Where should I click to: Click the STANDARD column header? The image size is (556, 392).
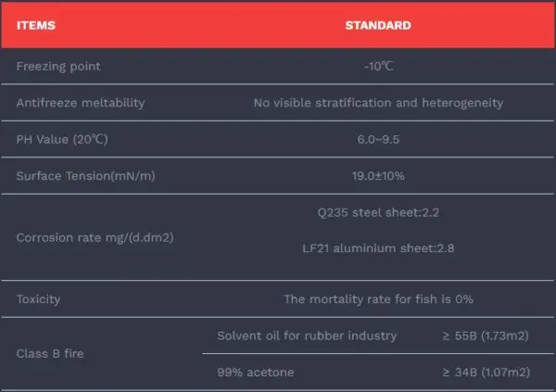coord(378,25)
